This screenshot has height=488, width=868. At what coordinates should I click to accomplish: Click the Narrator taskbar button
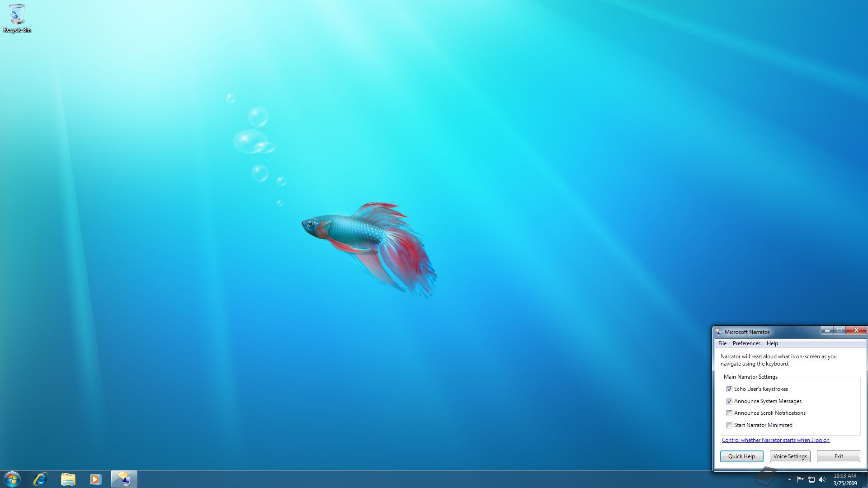point(124,479)
